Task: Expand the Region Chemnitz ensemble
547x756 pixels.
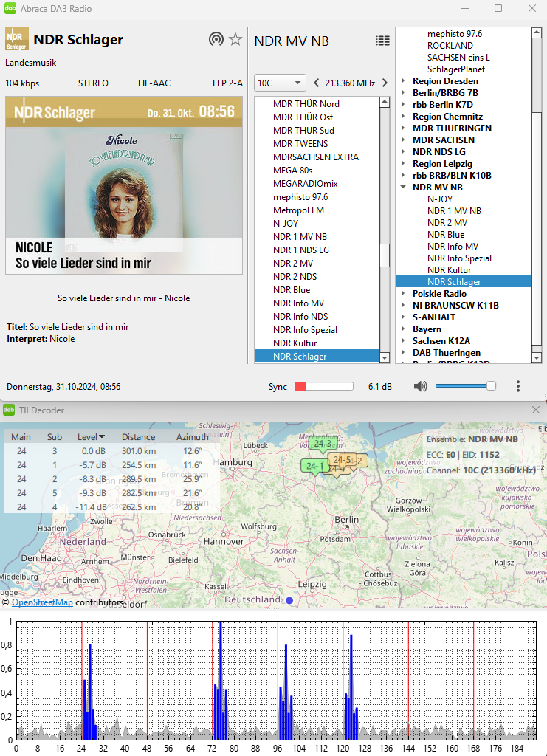Action: tap(403, 116)
